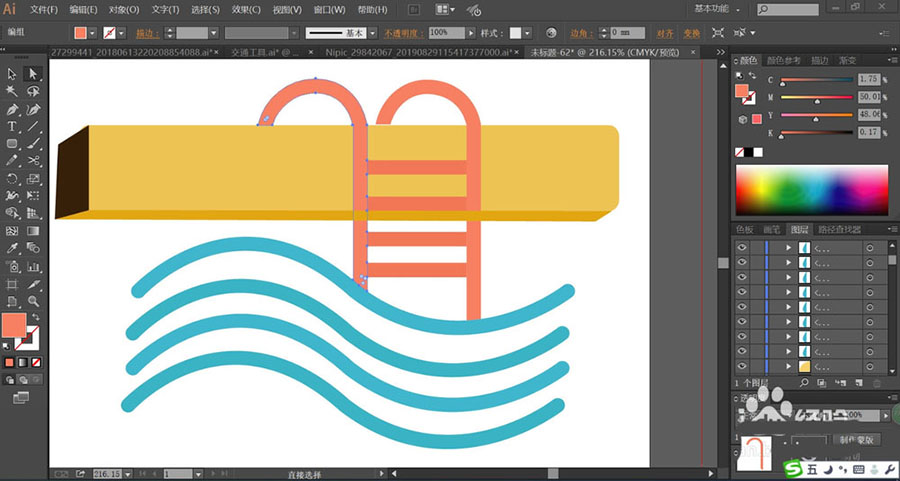The width and height of the screenshot is (900, 481).
Task: Open the 基本 brush definition dropdown
Action: [x=373, y=33]
